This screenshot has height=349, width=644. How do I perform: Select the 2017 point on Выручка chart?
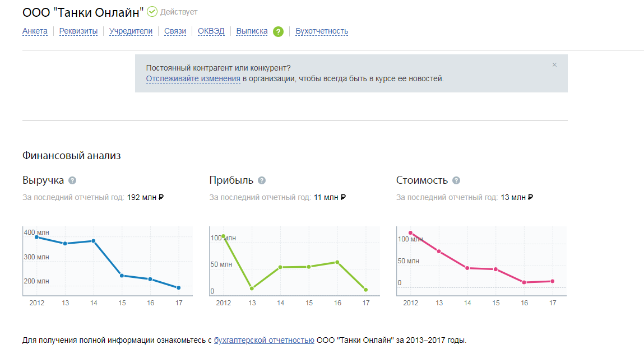179,288
